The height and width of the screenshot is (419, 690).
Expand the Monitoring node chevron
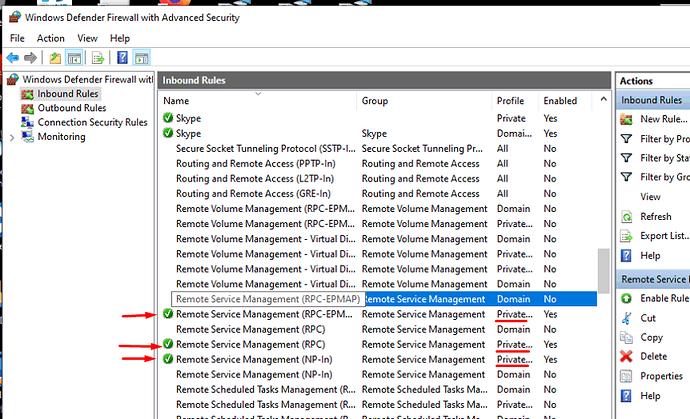click(x=12, y=137)
